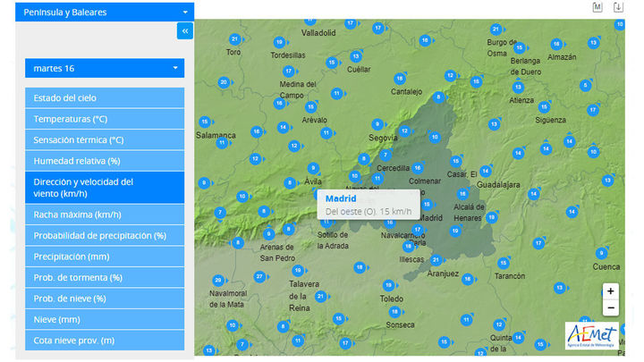
Task: Select the Temperaturas (°C) layer
Action: (105, 119)
